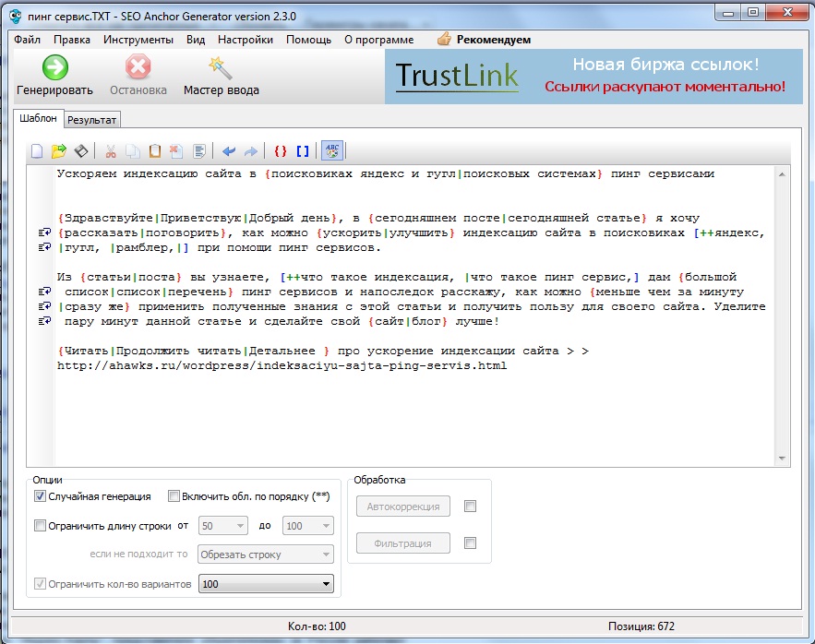Insert blue square brackets
Image resolution: width=815 pixels, height=644 pixels.
click(303, 151)
